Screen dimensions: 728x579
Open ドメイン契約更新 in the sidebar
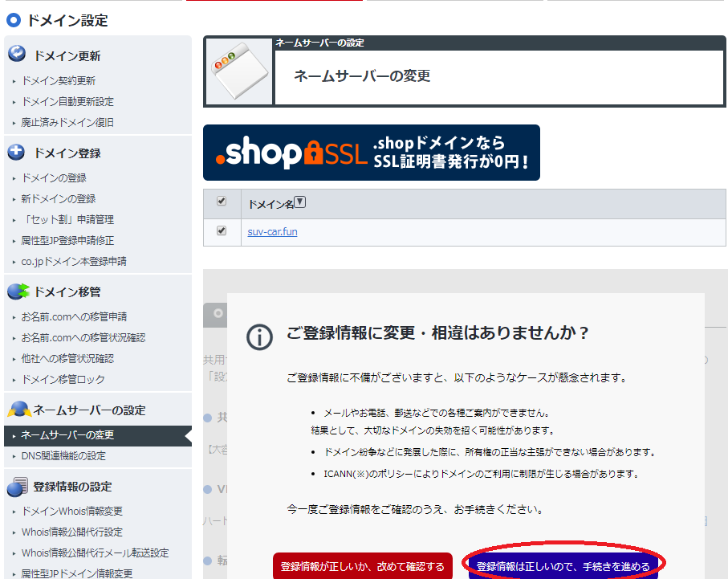tap(58, 81)
